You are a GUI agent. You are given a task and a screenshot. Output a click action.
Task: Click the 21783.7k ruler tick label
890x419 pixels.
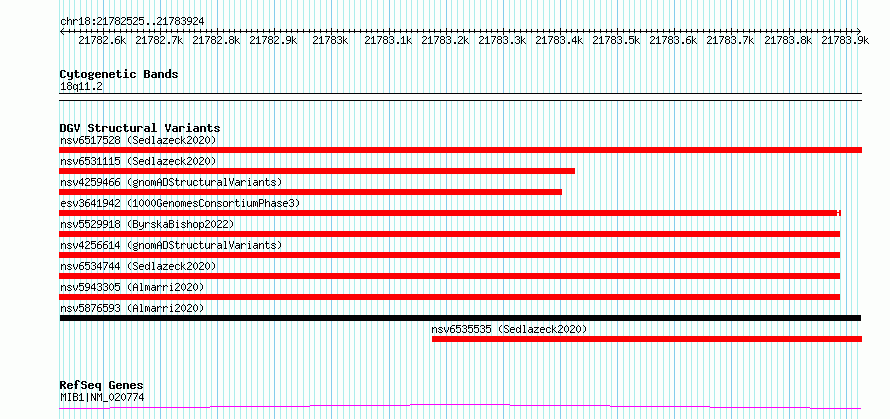click(x=731, y=40)
